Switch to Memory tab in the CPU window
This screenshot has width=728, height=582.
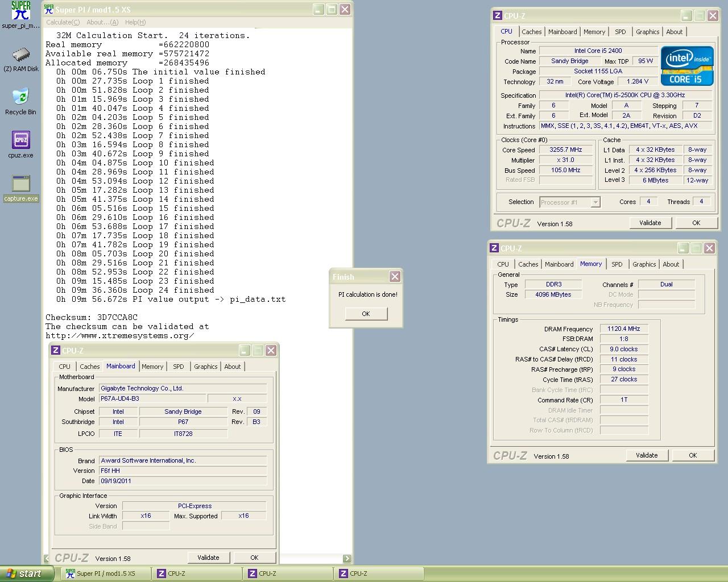tap(594, 32)
